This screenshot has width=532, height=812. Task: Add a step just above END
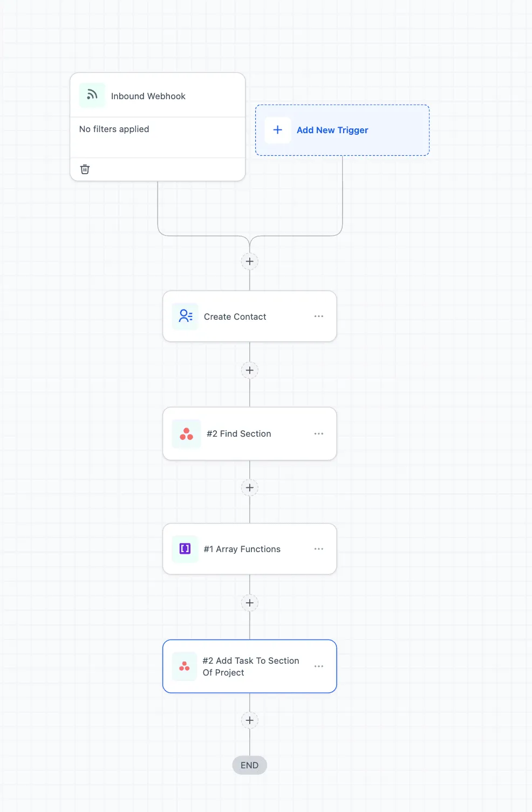coord(250,720)
